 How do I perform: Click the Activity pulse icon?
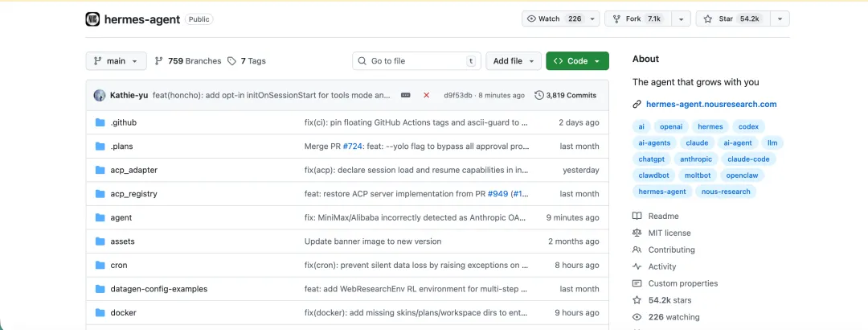[637, 266]
